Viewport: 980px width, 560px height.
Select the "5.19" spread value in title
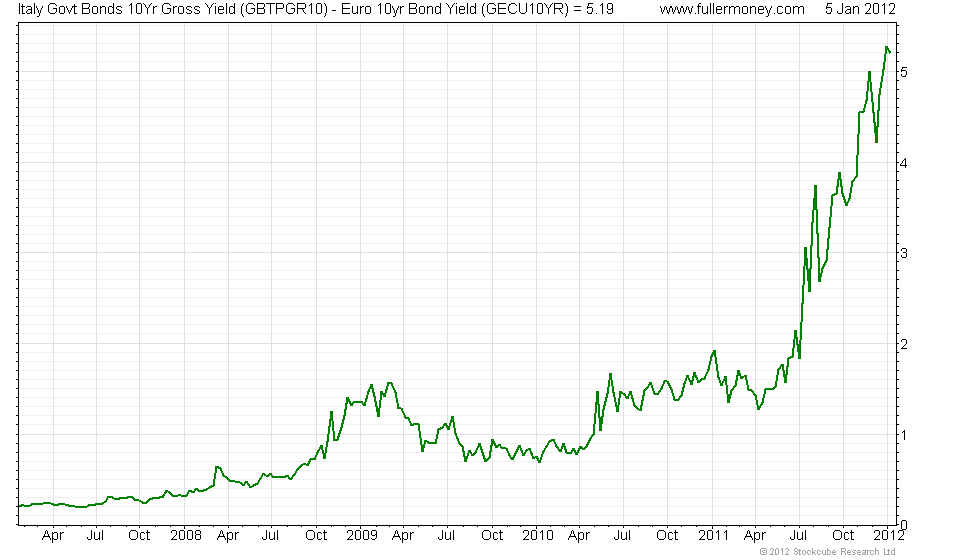[600, 9]
